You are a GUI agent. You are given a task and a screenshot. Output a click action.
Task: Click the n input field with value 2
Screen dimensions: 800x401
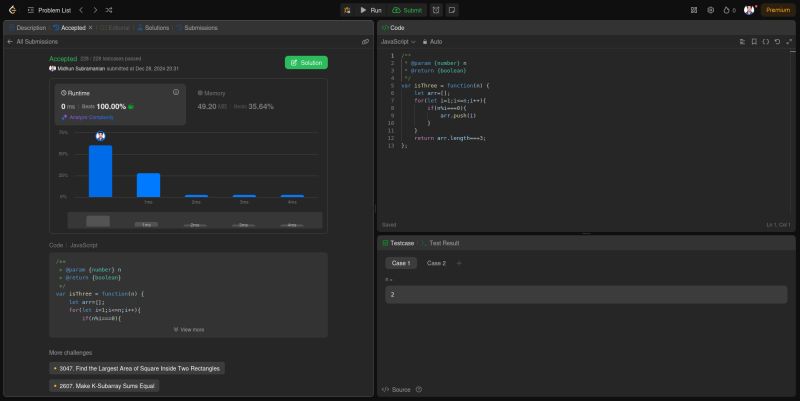click(585, 295)
